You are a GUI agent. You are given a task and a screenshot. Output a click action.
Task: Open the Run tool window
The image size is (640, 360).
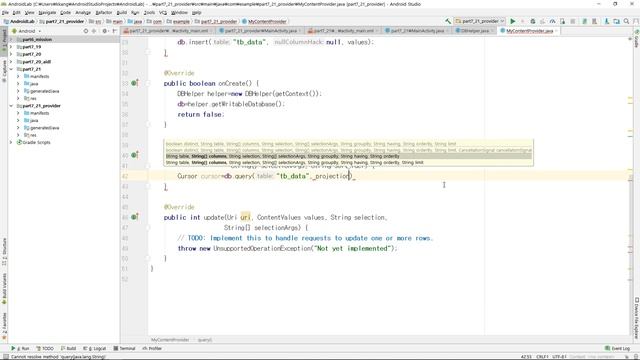click(20, 349)
